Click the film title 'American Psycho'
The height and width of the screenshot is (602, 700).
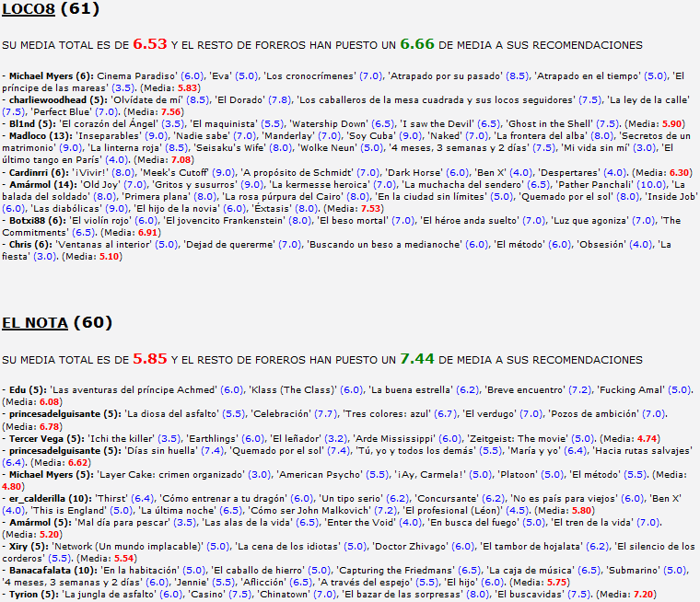point(319,475)
